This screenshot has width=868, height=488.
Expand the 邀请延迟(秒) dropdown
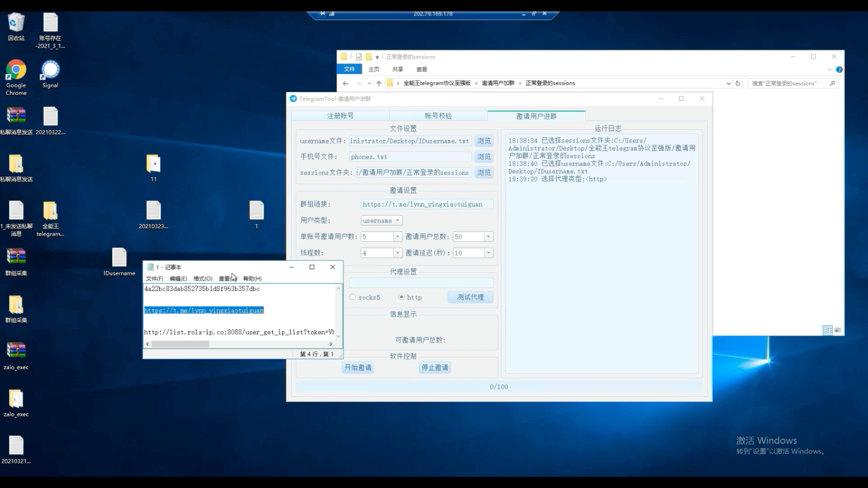[x=489, y=253]
